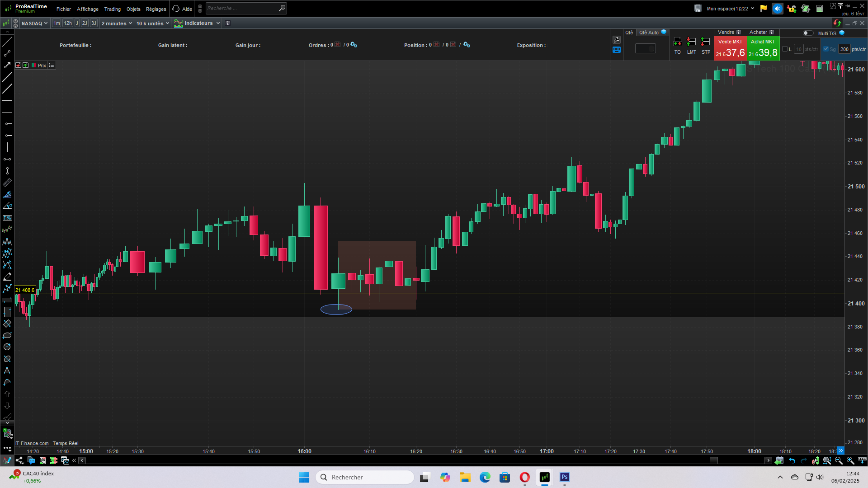The width and height of the screenshot is (868, 488).
Task: Enable the L limit checkbox
Action: click(x=785, y=49)
